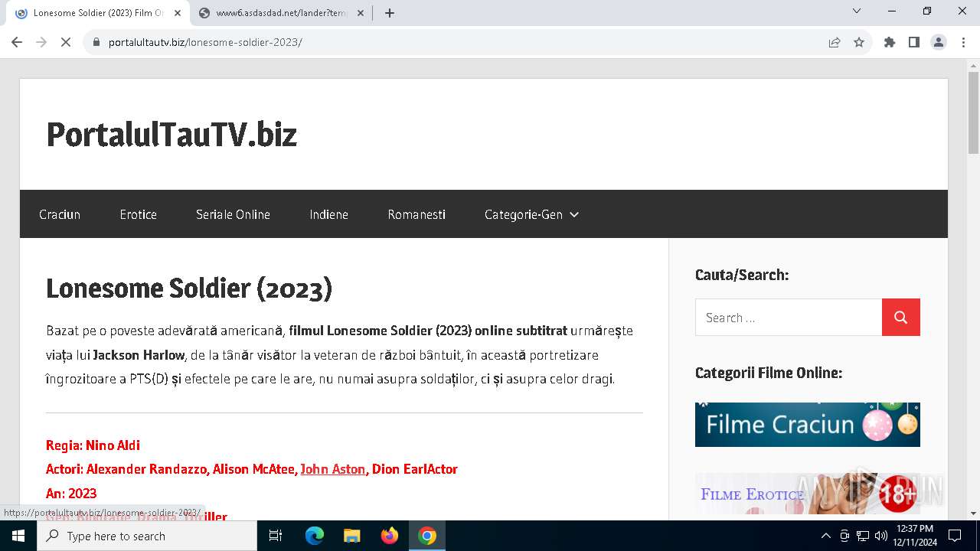Go back to the previous page
This screenshot has width=980, height=551.
point(17,42)
